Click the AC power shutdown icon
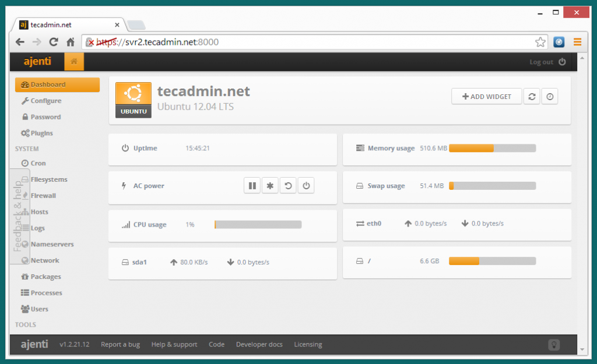Screen dimensions: 597x364 [x=306, y=186]
